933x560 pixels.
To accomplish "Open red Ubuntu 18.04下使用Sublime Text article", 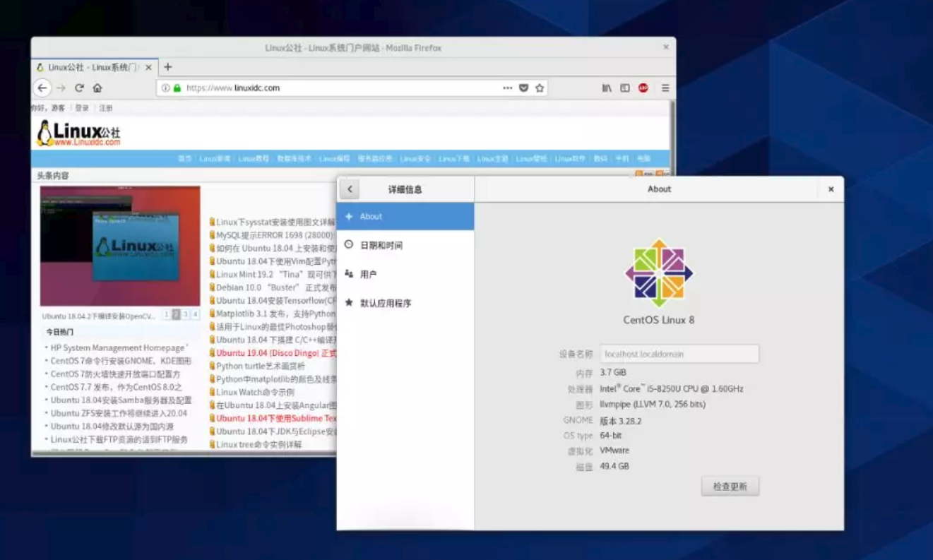I will tap(275, 418).
